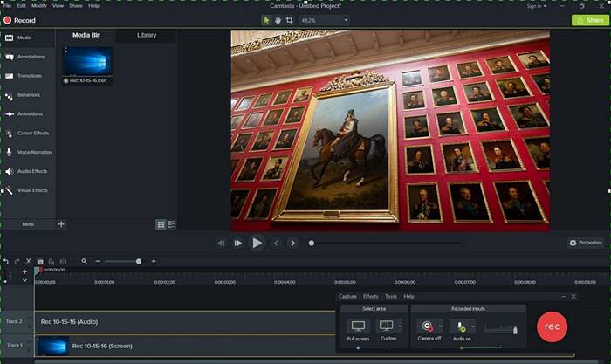Open the Annotations panel from sidebar
The width and height of the screenshot is (611, 364).
click(30, 57)
